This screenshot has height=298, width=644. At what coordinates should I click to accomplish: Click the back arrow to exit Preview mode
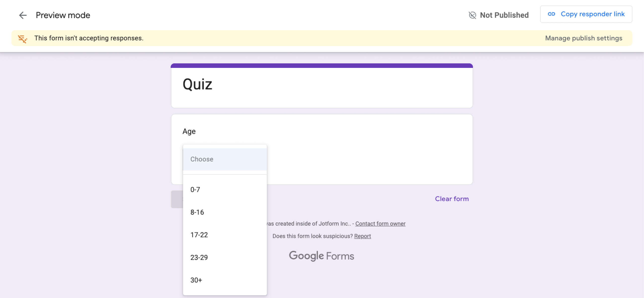tap(23, 15)
